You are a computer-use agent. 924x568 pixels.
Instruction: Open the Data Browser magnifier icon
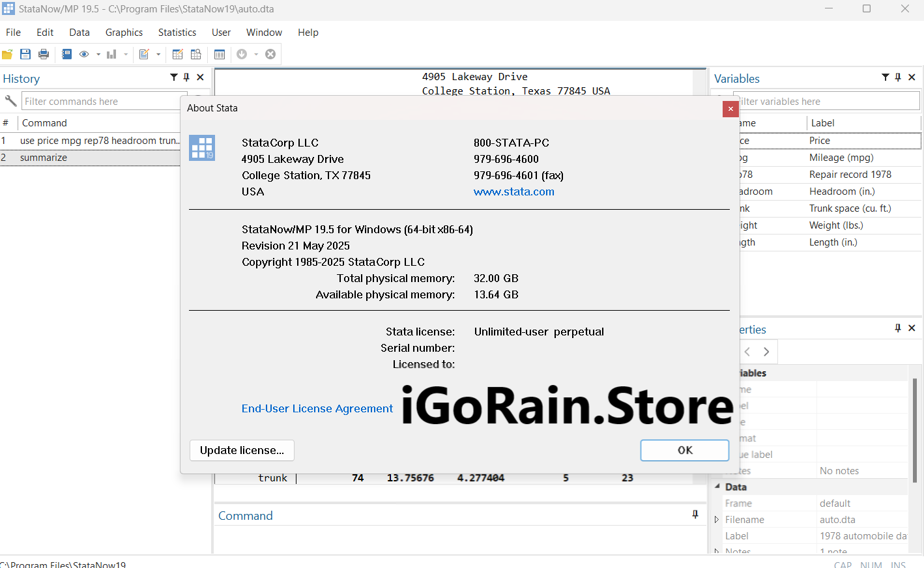tap(195, 54)
